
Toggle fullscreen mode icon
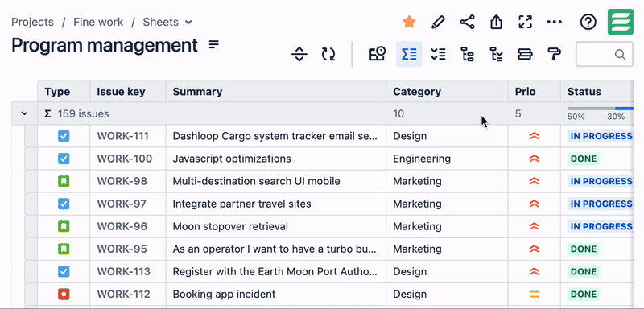click(x=526, y=22)
